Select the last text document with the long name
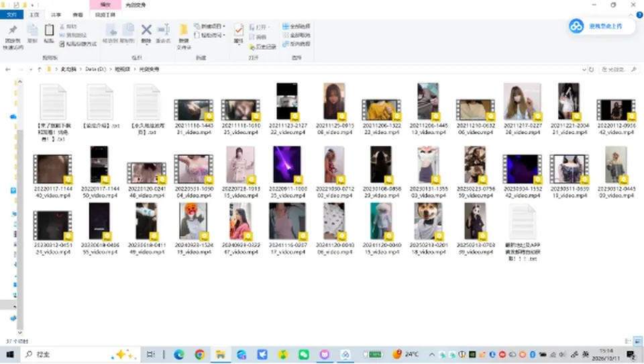Screen dimensions: 644x364 pyautogui.click(x=523, y=233)
